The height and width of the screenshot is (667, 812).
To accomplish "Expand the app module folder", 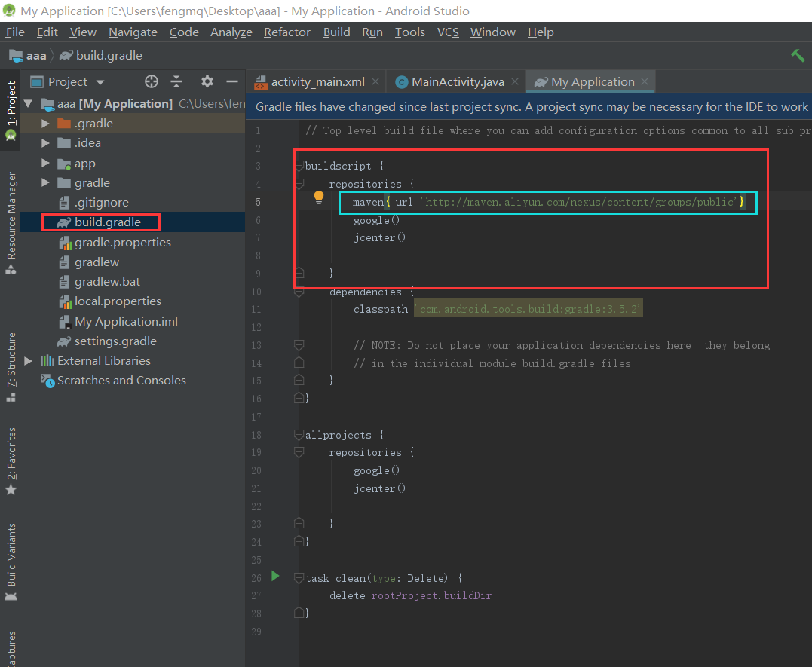I will (x=45, y=163).
